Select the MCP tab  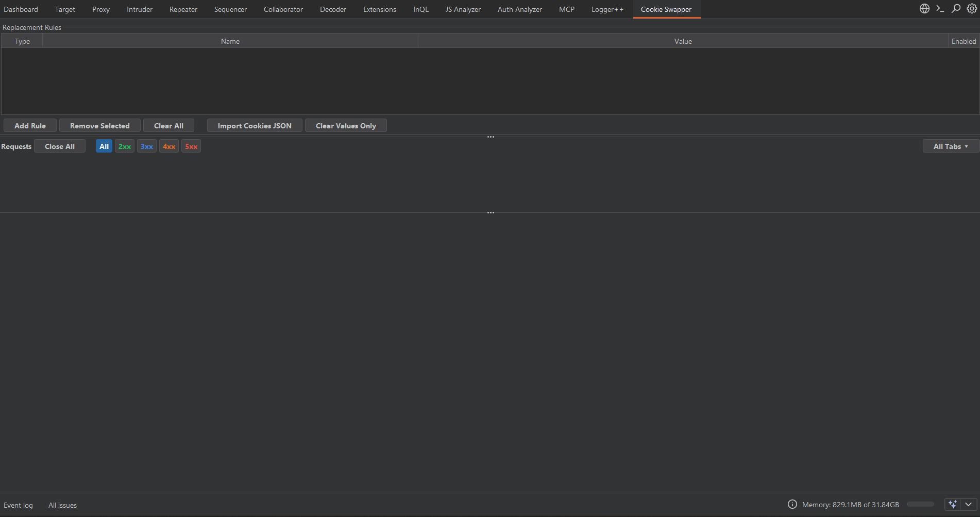click(567, 9)
